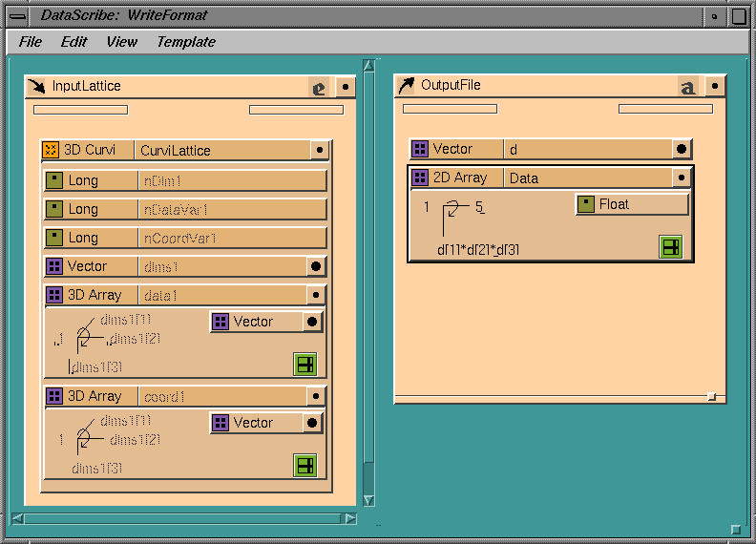Toggle the round button on OutputFile vector d
Screen dimensions: 756x544
680,149
